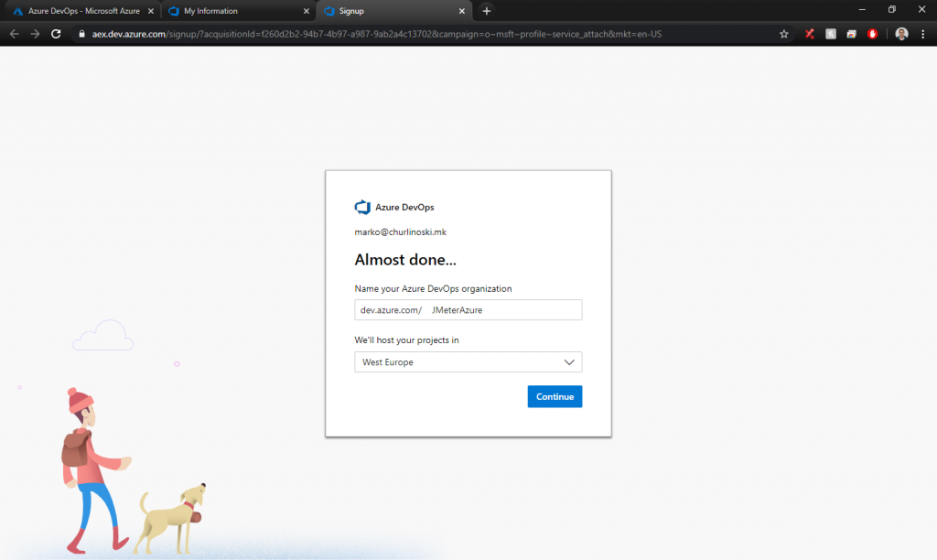The height and width of the screenshot is (560, 937).
Task: Click the address bar URL
Action: click(376, 34)
